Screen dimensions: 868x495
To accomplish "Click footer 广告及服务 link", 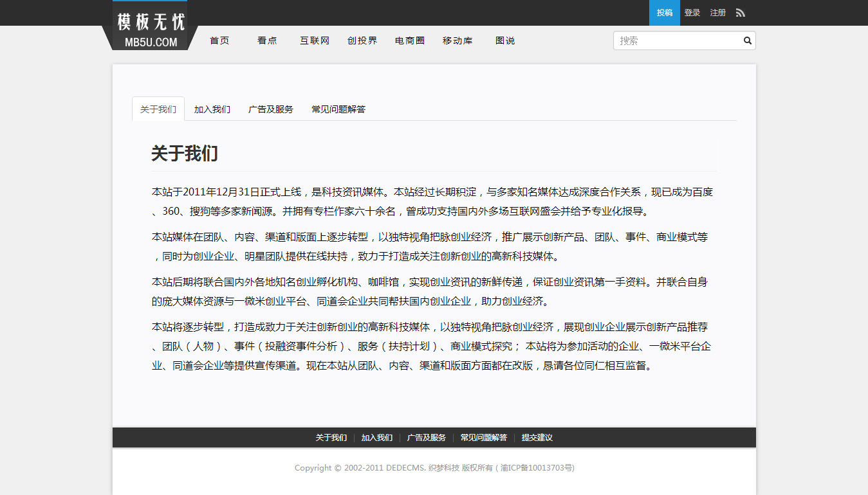I will pos(426,438).
